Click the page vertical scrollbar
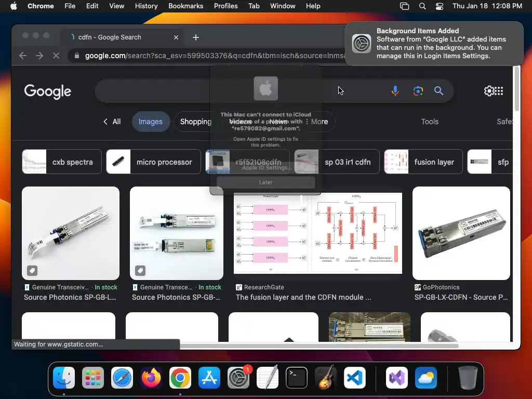Image resolution: width=532 pixels, height=399 pixels. pos(517,89)
